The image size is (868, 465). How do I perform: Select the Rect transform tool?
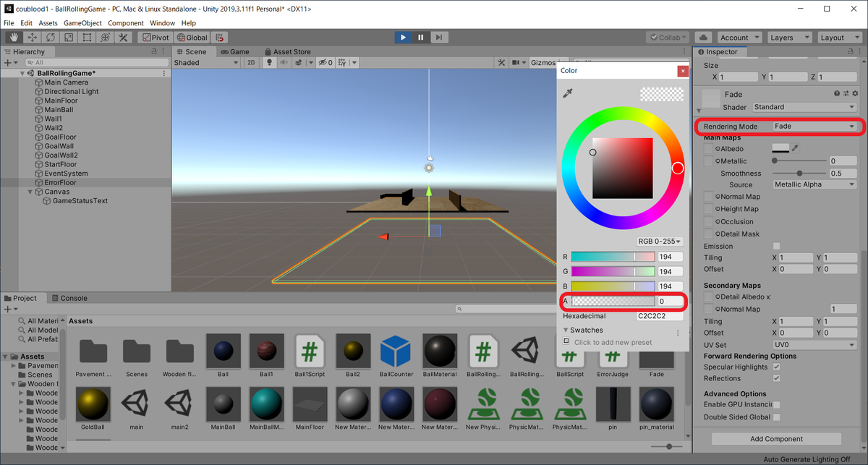point(87,38)
